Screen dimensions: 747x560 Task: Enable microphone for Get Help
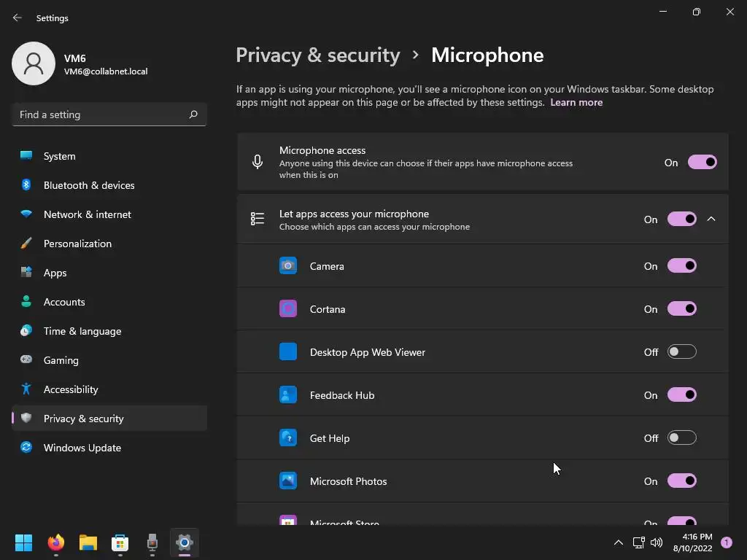coord(682,437)
